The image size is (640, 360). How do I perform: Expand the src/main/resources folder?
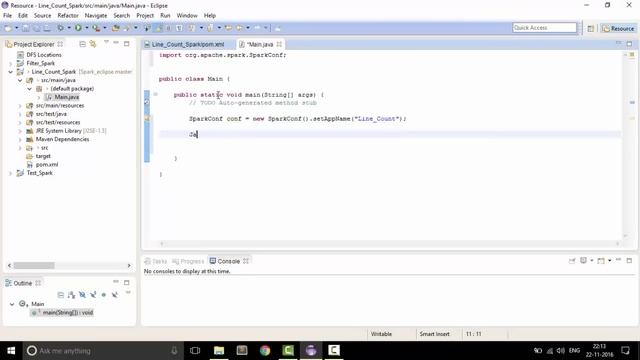20,106
